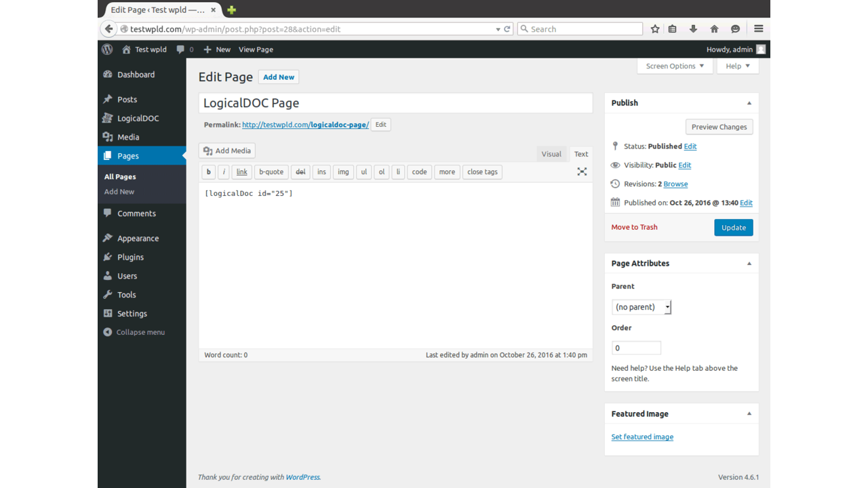Image resolution: width=868 pixels, height=488 pixels.
Task: Click the Order input field
Action: click(636, 348)
